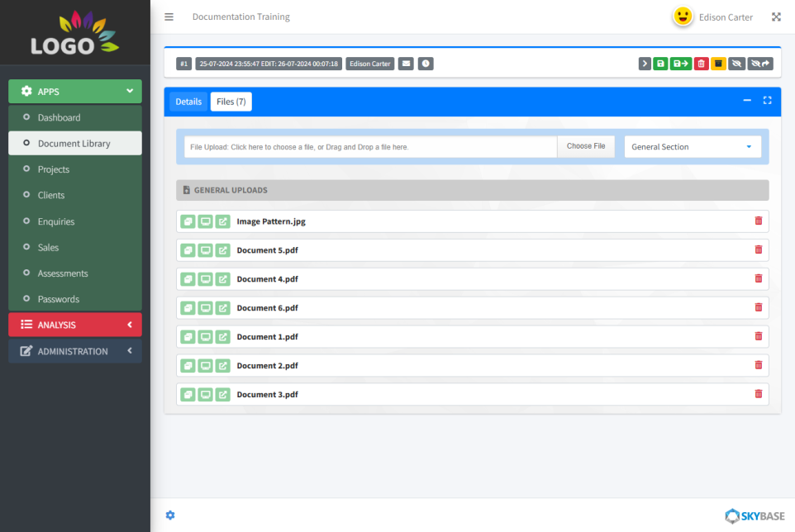Switch to the Files (7) tab
795x532 pixels.
click(x=231, y=102)
